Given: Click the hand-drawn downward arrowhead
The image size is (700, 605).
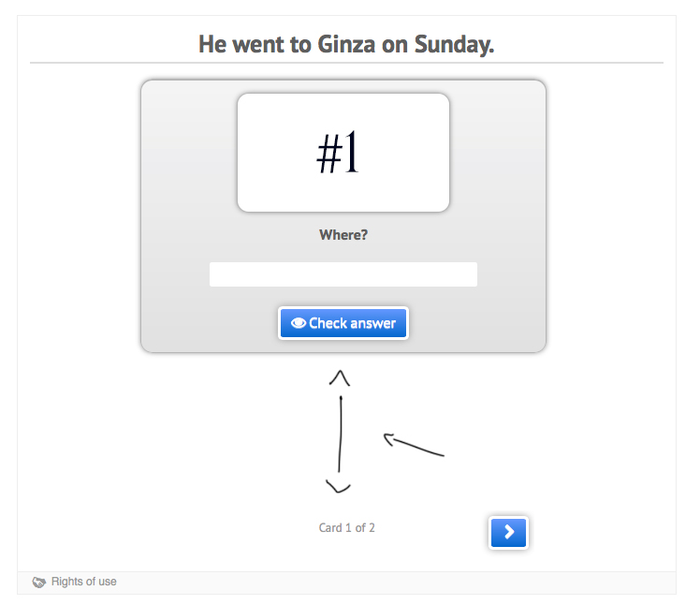Looking at the screenshot, I should coord(338,486).
